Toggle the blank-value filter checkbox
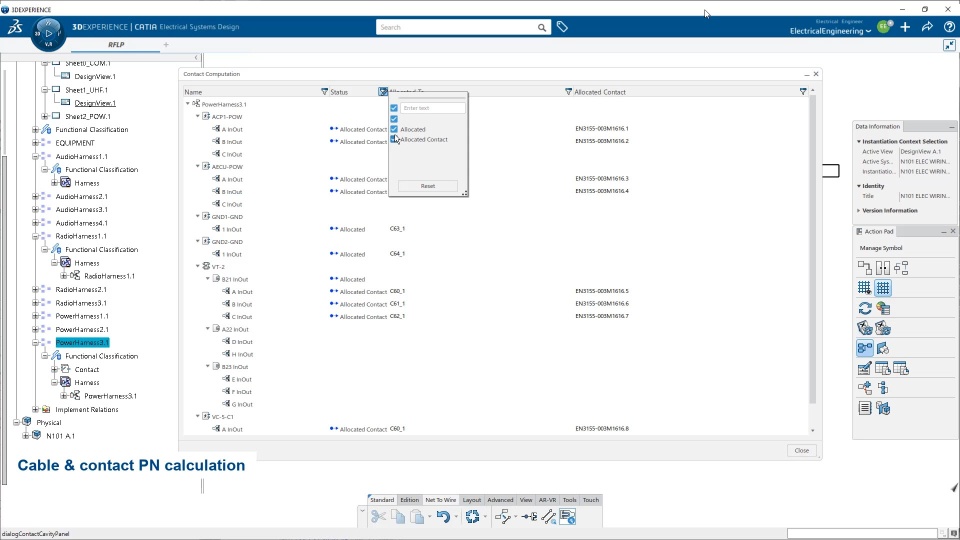Screen dimensions: 960x540 click(x=394, y=119)
